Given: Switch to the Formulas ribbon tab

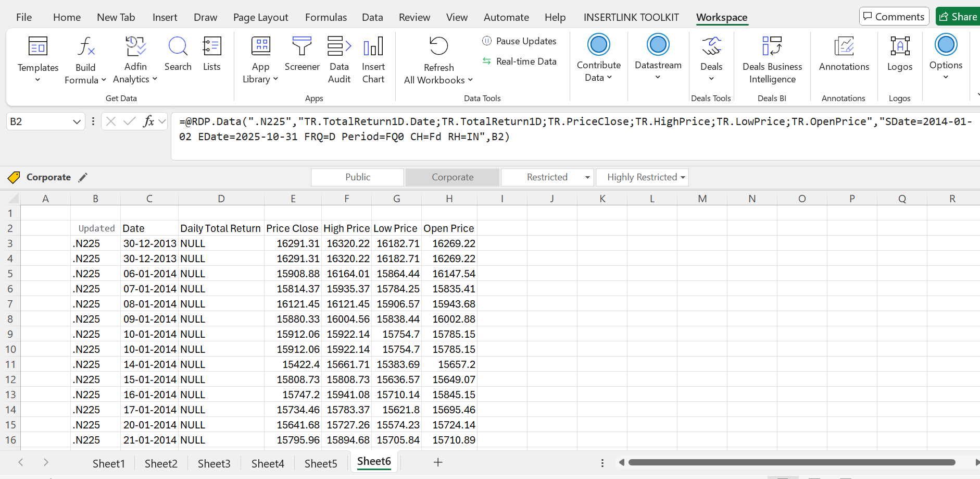Looking at the screenshot, I should click(325, 17).
